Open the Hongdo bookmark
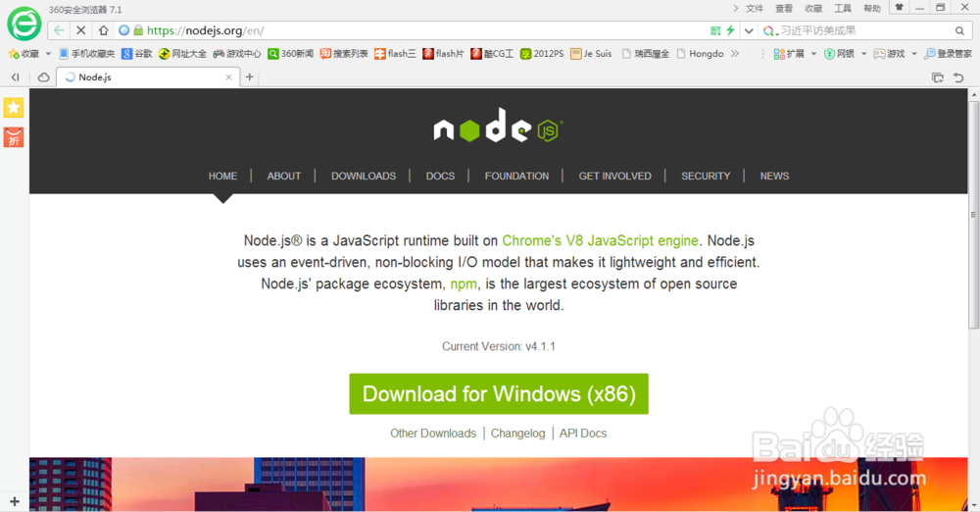Image resolution: width=980 pixels, height=512 pixels. click(x=700, y=54)
